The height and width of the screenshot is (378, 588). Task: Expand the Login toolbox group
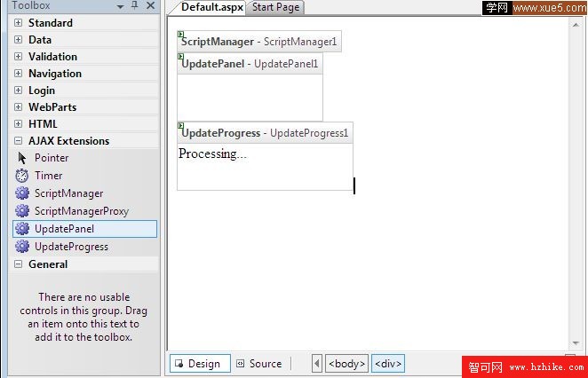click(x=18, y=90)
